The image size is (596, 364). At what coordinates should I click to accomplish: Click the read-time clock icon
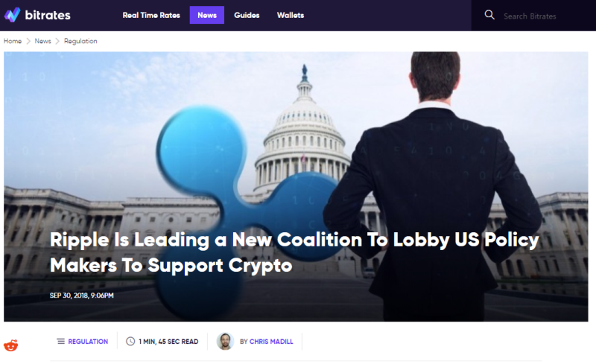point(130,341)
